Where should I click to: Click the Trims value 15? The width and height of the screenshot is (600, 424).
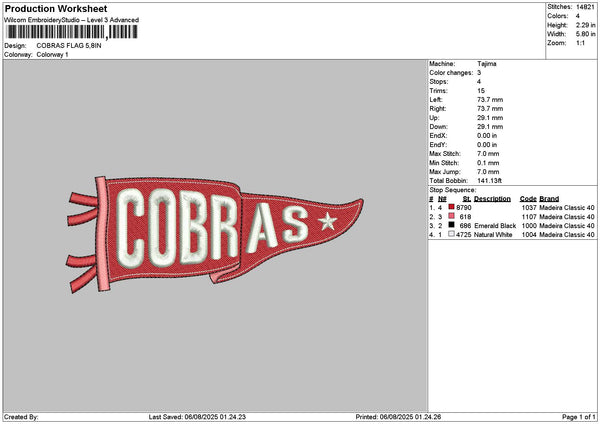pos(481,91)
